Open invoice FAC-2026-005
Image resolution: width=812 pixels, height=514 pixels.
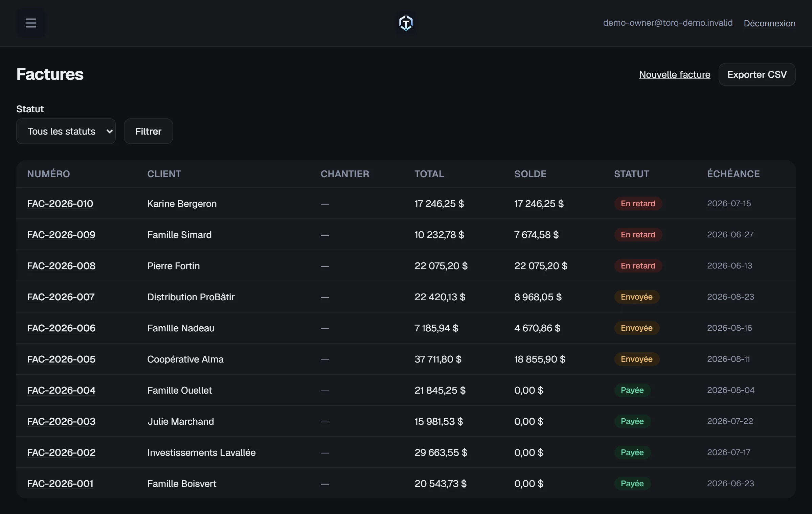coord(61,359)
